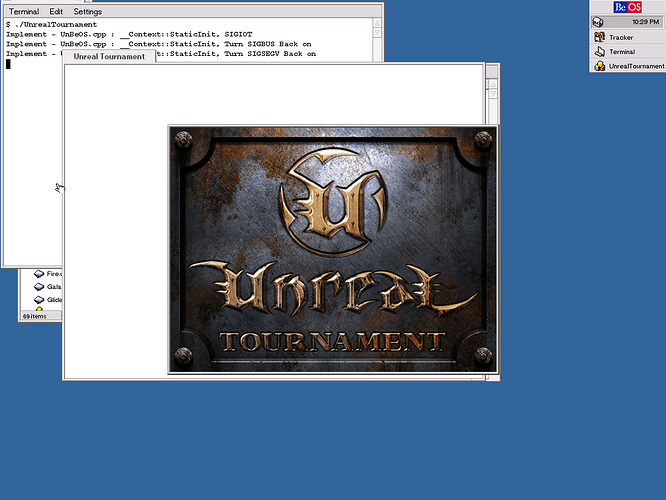Click the Turn SIGSEGV Back on text
Image resolution: width=666 pixels, height=500 pixels.
[270, 54]
